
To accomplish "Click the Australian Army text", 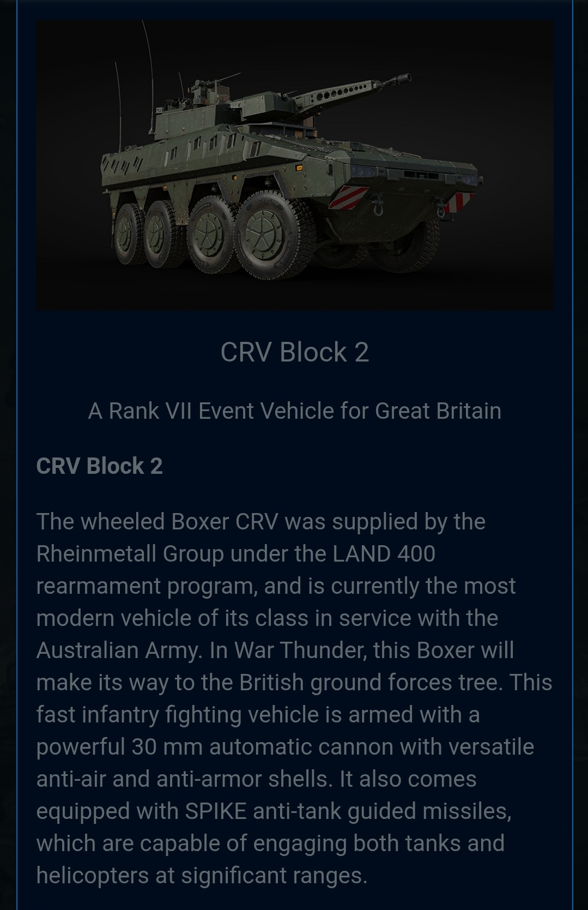I will [x=117, y=650].
